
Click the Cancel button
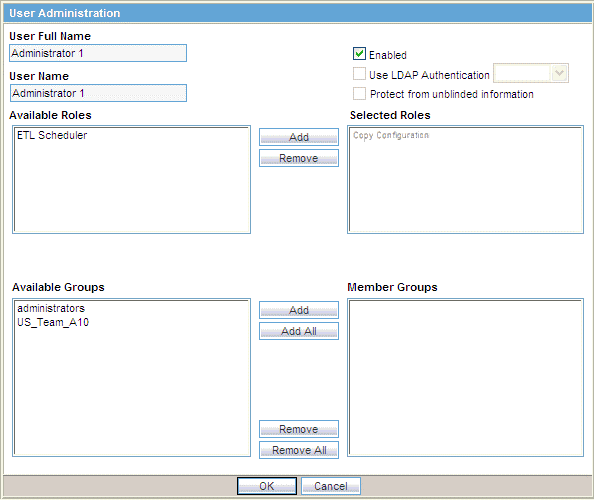(x=331, y=486)
